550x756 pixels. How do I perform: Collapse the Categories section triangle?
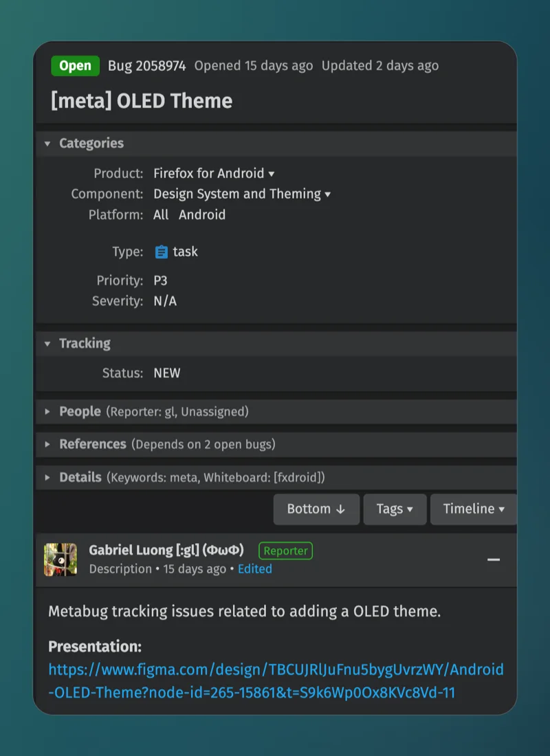point(47,144)
